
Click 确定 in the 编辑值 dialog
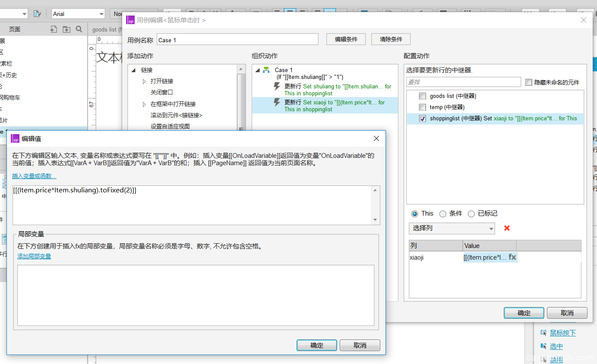[317, 345]
